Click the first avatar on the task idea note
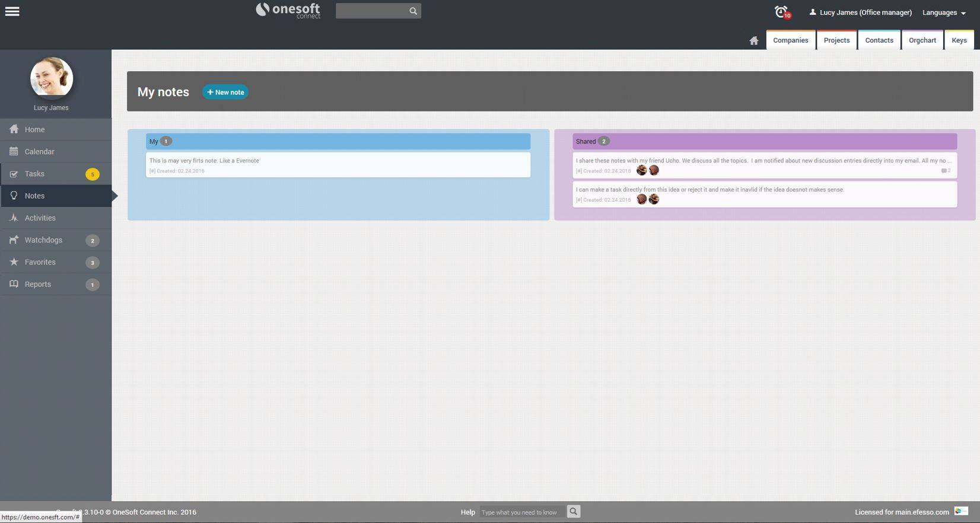The height and width of the screenshot is (523, 980). click(x=641, y=199)
